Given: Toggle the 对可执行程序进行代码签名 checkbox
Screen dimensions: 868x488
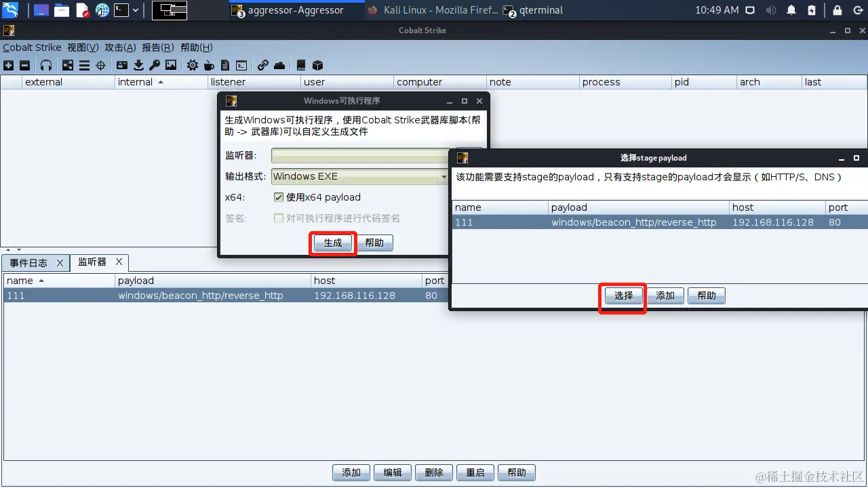Looking at the screenshot, I should [279, 218].
